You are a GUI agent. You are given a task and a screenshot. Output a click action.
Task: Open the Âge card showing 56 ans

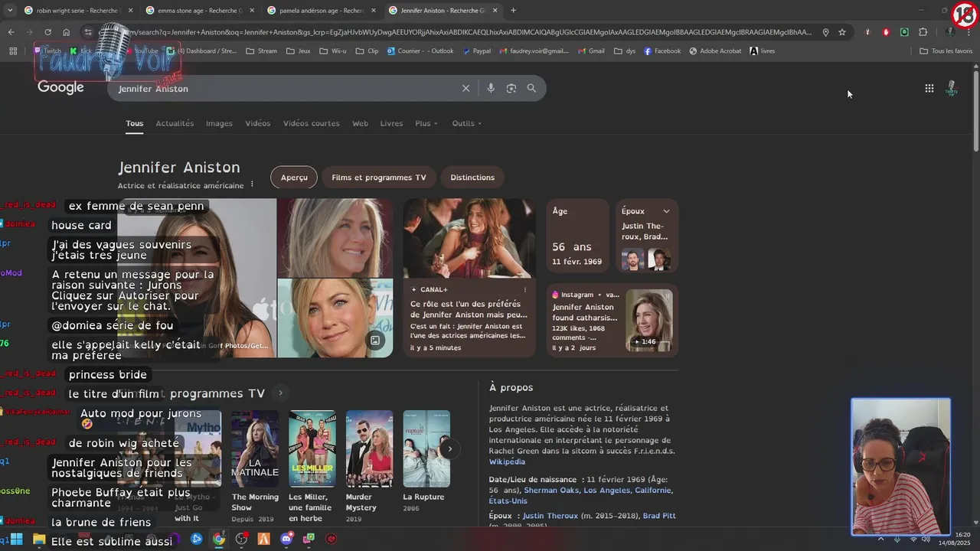coord(578,236)
